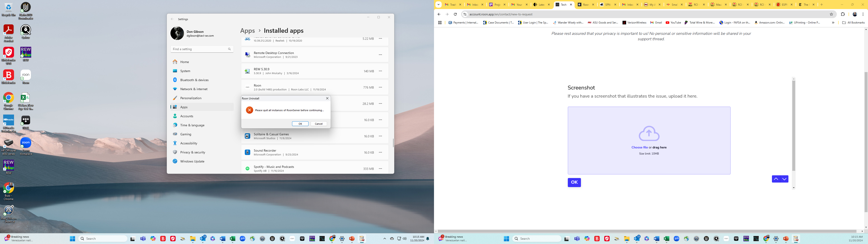Click the Settings window back arrow

click(x=172, y=19)
